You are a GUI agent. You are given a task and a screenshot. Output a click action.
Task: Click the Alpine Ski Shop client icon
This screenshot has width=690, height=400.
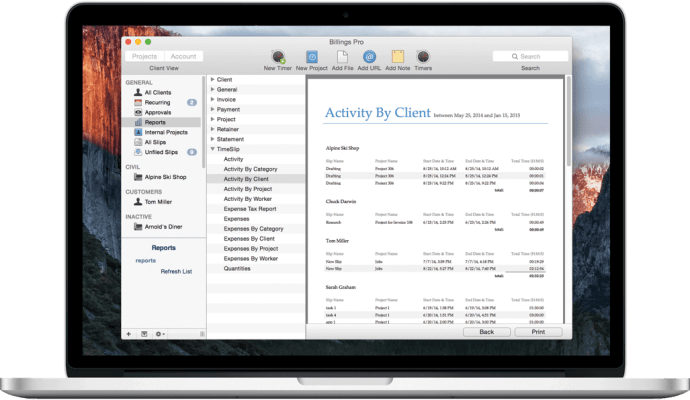click(x=138, y=177)
